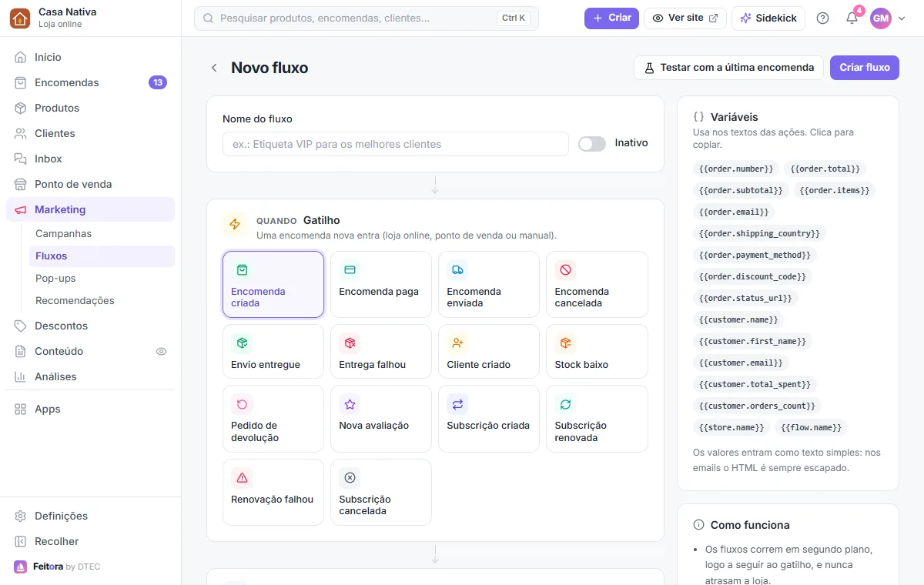Click the Criar fluxo button
The height and width of the screenshot is (585, 924).
(x=865, y=68)
